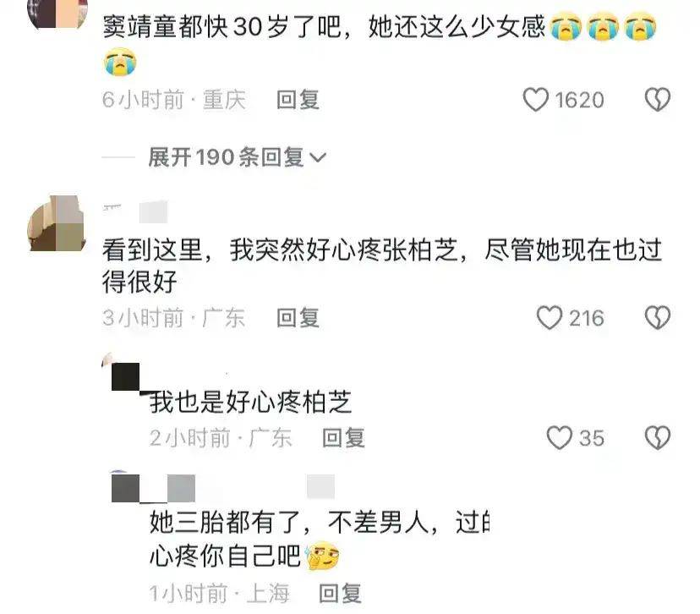
Task: Dislike the 心疼张柏芝 comment
Action: (x=658, y=317)
